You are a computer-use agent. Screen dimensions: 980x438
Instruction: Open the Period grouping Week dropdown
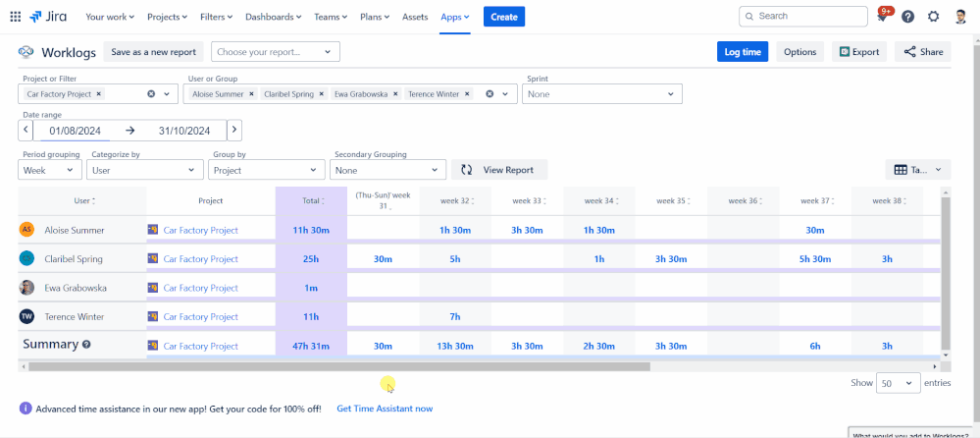coord(50,170)
